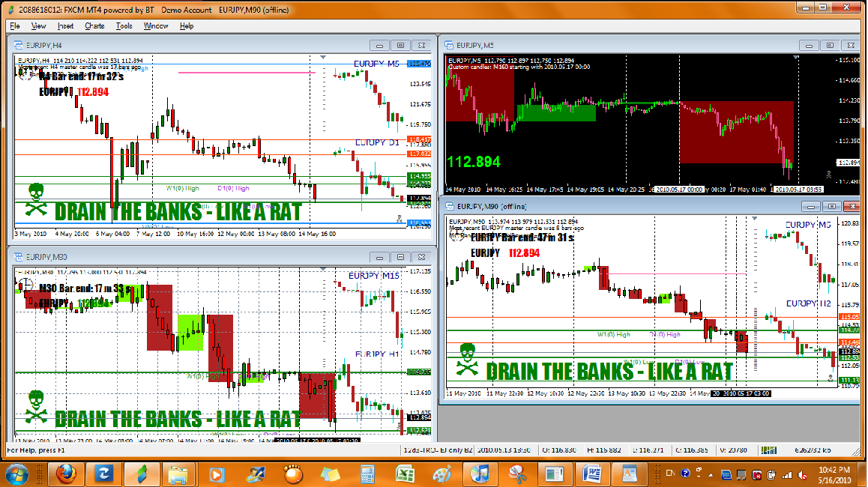Click the red 112.894 price on H4 chart
The width and height of the screenshot is (868, 487).
point(92,92)
